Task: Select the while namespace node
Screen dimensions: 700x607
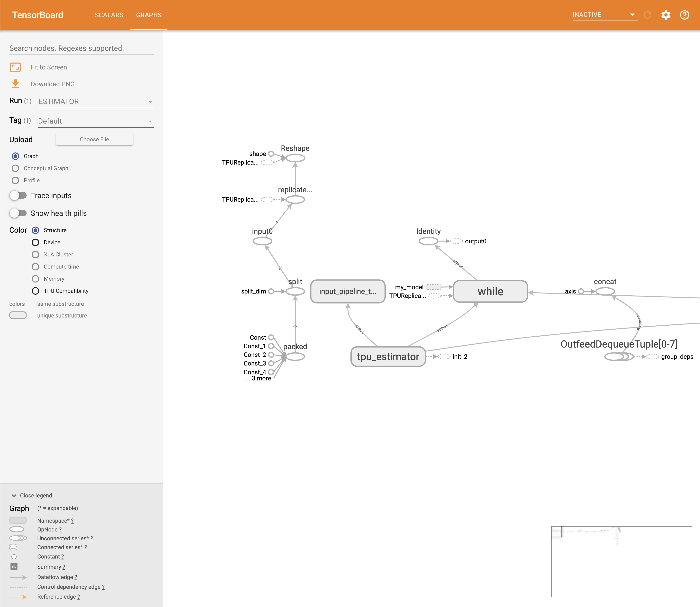Action: (x=490, y=291)
